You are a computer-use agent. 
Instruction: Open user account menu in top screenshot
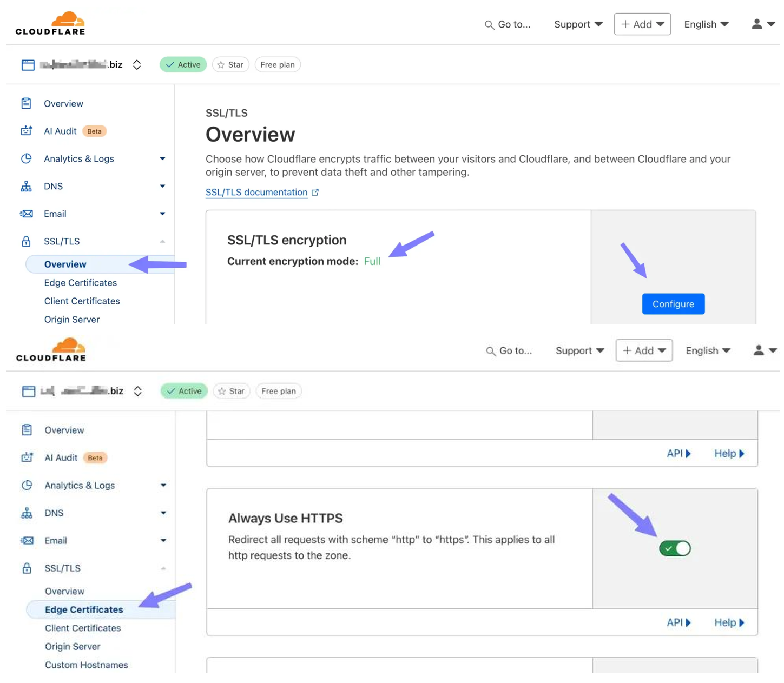763,24
